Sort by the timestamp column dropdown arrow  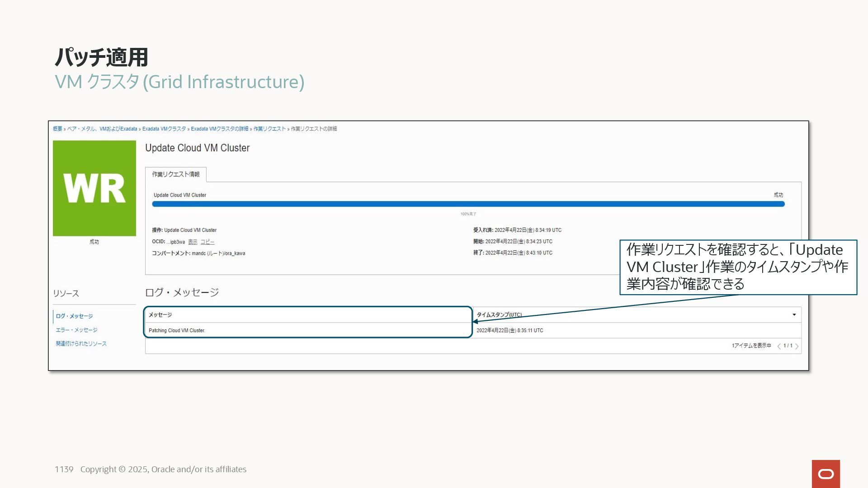click(x=794, y=314)
